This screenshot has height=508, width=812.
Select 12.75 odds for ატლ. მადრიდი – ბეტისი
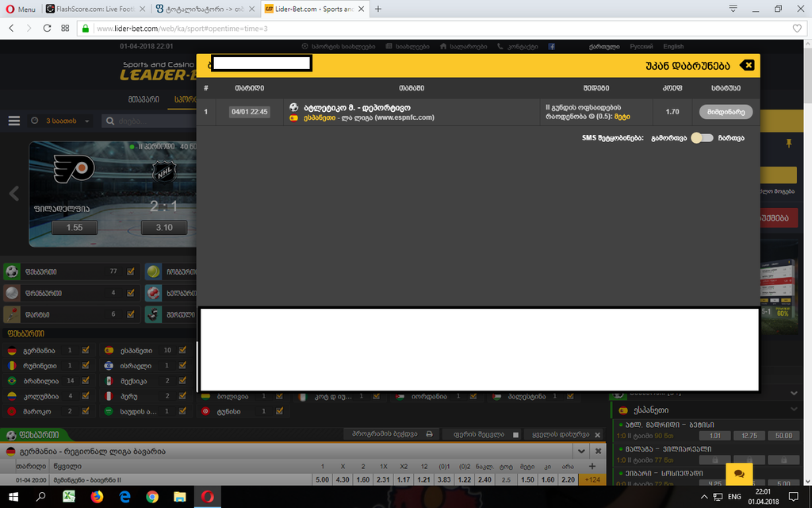(x=749, y=436)
